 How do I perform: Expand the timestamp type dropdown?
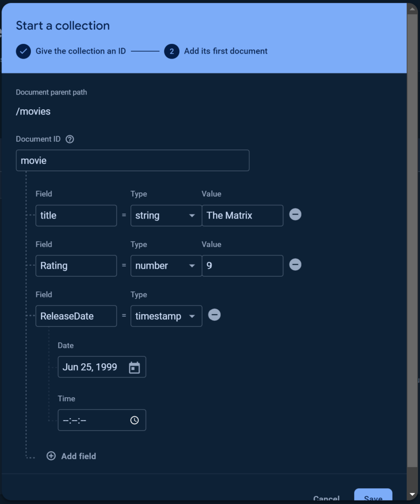click(x=166, y=316)
